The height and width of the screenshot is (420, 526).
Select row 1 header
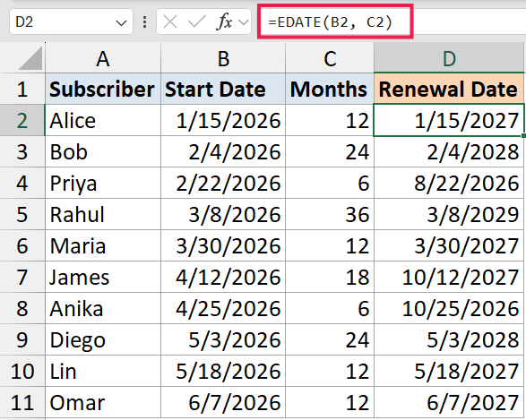point(22,89)
